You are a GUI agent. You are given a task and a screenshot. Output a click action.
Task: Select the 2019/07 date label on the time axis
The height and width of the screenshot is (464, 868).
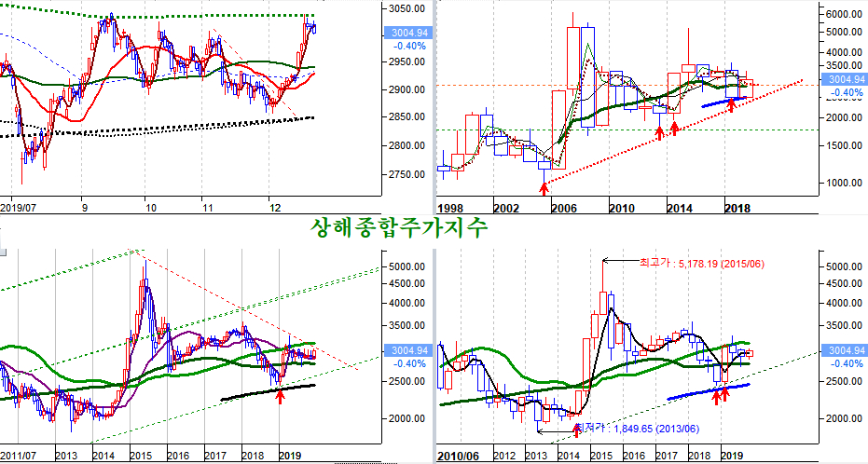pyautogui.click(x=19, y=208)
